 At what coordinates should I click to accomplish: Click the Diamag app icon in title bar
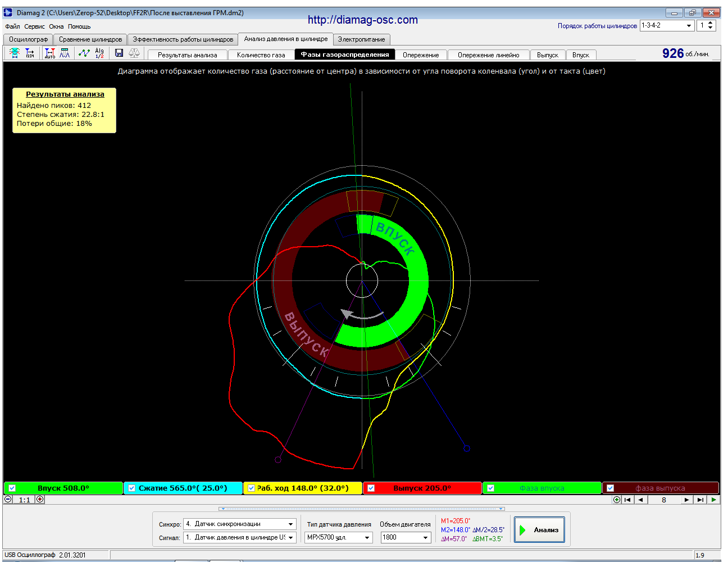(8, 12)
